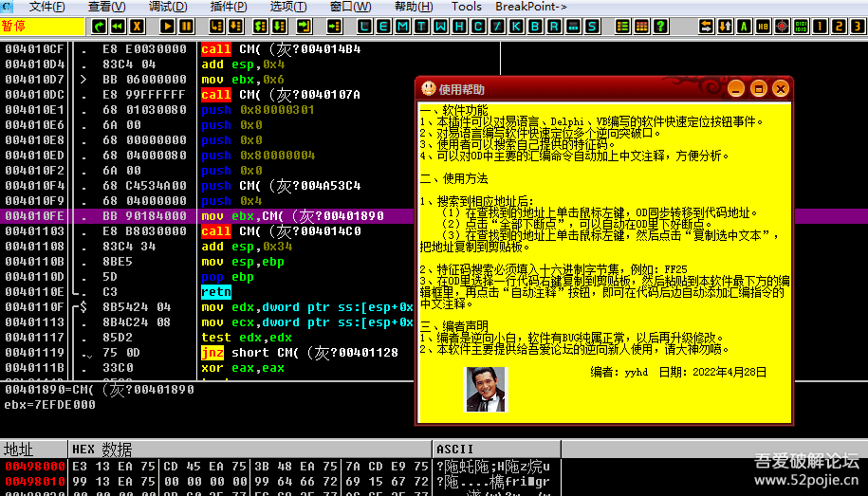This screenshot has width=868, height=496.
Task: Click the orange number 1 icon
Action: 820,26
